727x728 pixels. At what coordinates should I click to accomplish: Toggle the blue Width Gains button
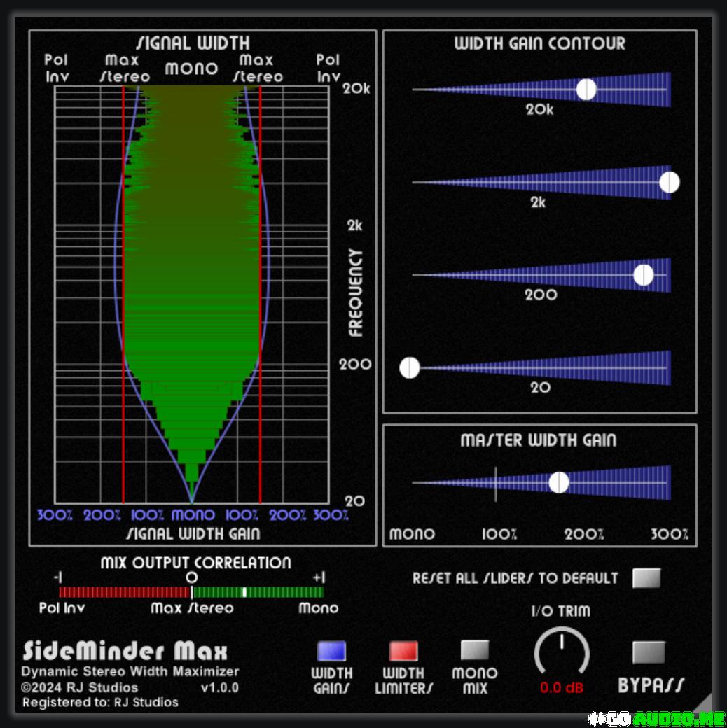point(331,651)
